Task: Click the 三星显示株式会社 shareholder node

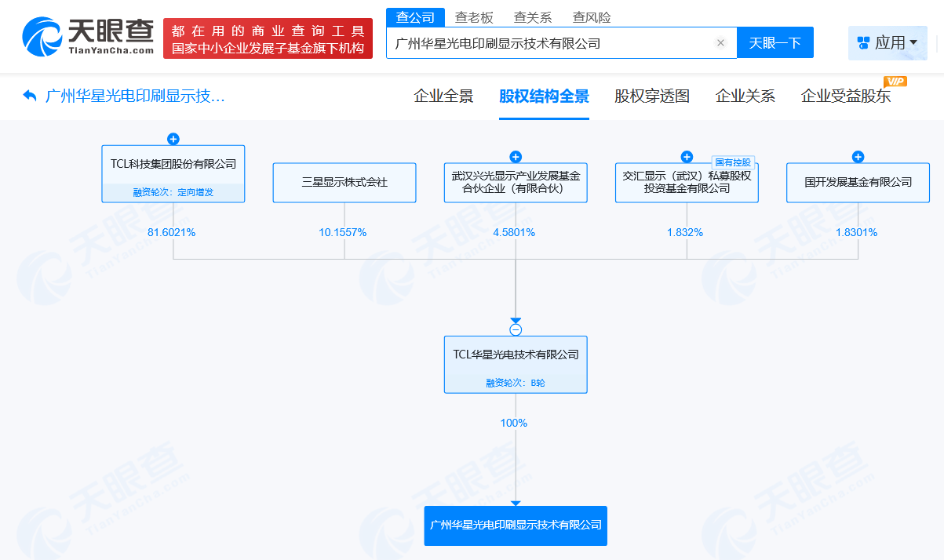Action: pos(344,183)
